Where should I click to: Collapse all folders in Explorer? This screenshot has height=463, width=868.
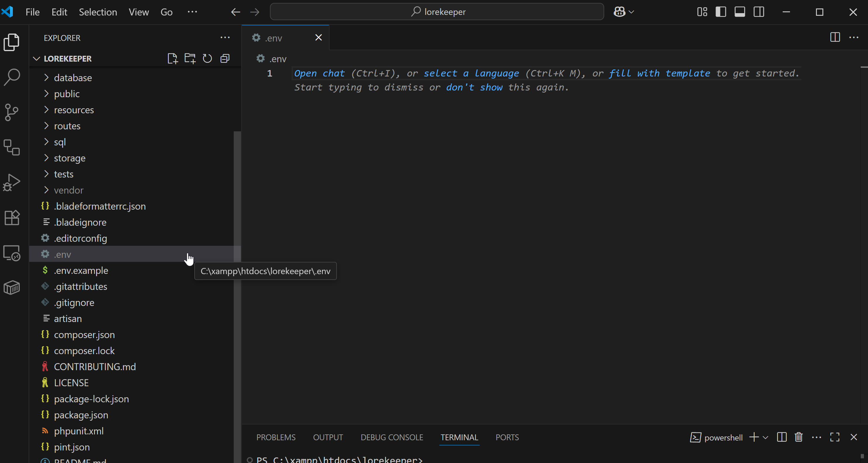225,59
